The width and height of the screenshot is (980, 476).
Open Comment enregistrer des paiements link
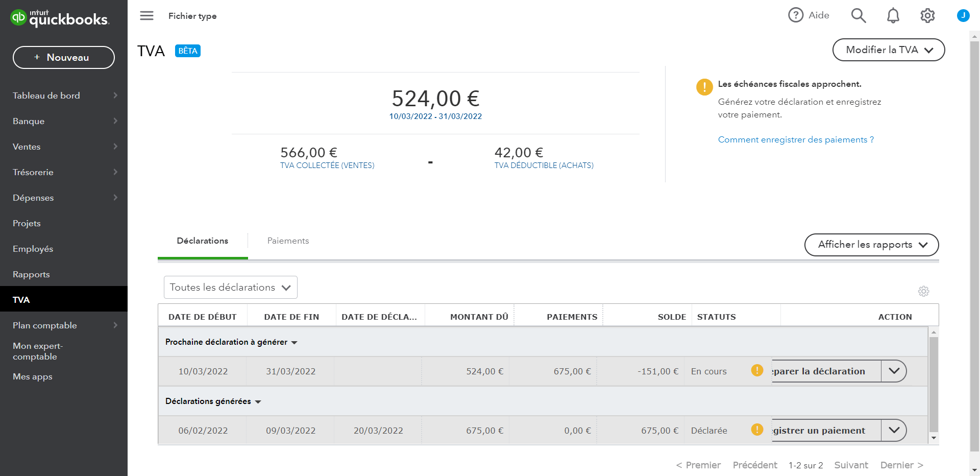pos(795,140)
